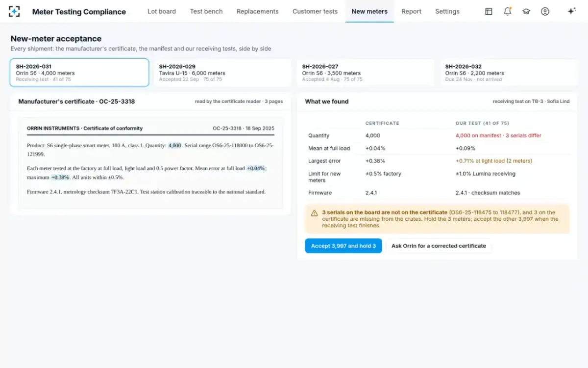Select shipment card SH-2026-029 Tavira U-15
Viewport: 588px width, 368px height.
pos(222,73)
